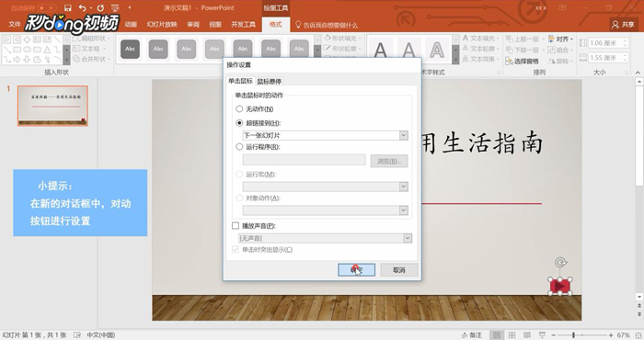Enable the 播放声音 checkbox
This screenshot has height=340, width=644.
[236, 225]
